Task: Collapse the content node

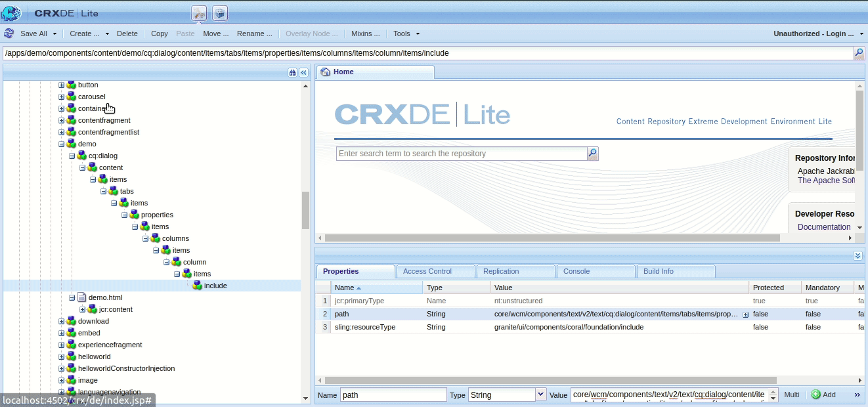Action: 83,167
